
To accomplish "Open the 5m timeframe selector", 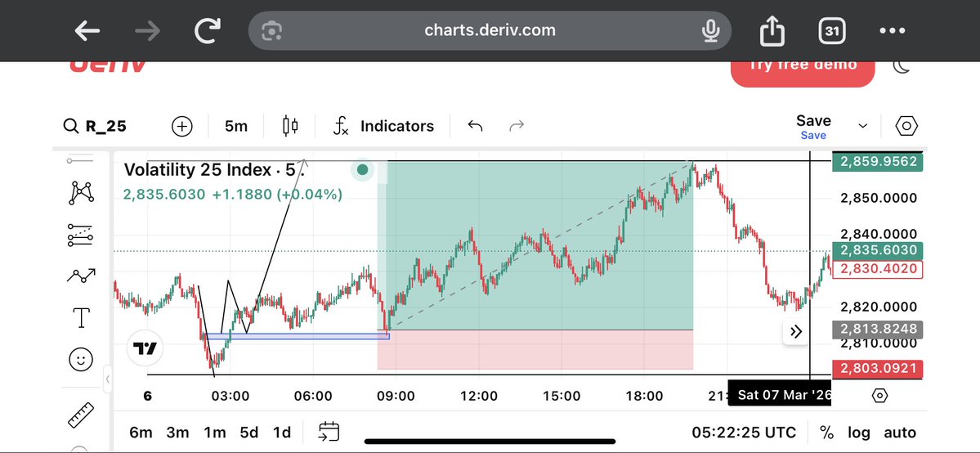I will [x=236, y=127].
